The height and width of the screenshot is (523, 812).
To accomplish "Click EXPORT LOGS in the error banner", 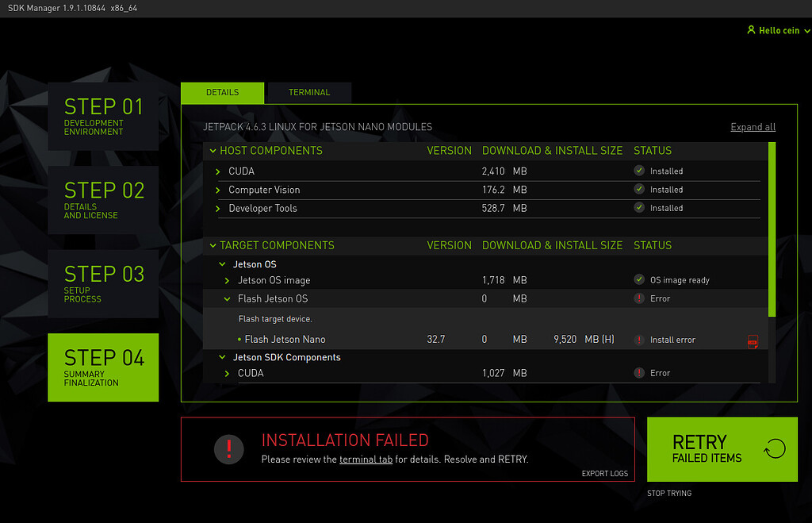I will click(x=604, y=473).
